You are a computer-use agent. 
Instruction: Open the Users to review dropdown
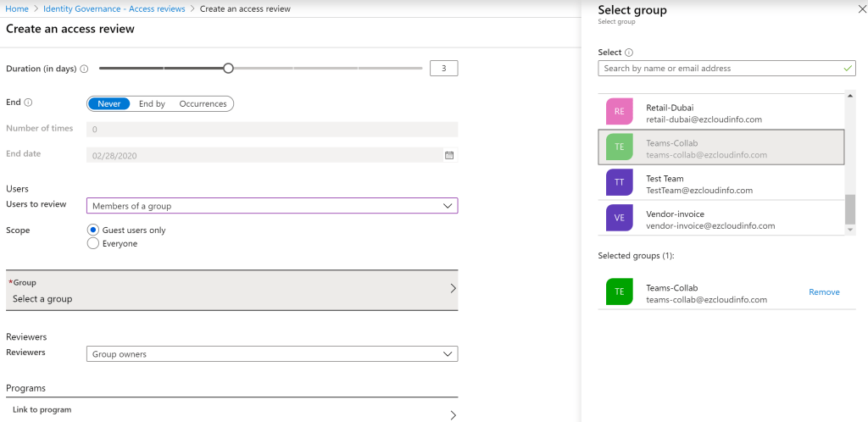pyautogui.click(x=271, y=206)
